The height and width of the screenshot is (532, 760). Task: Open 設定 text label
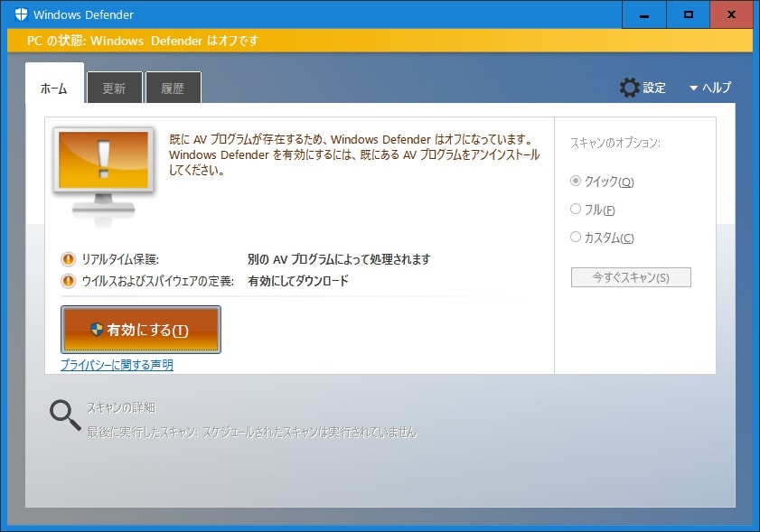[654, 88]
